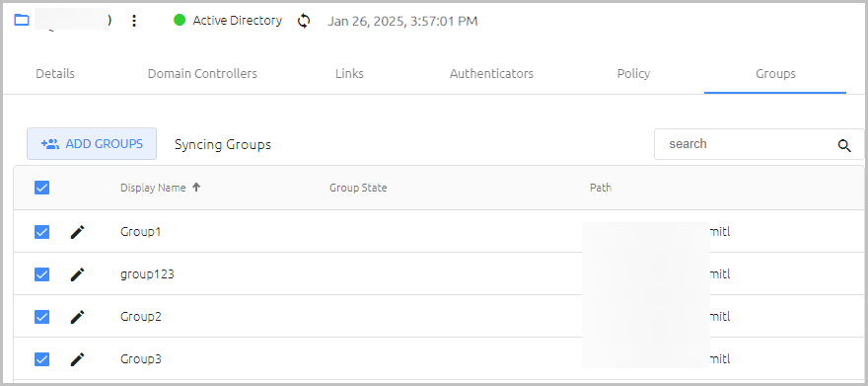The image size is (868, 386).
Task: Click the ADD GROUPS button
Action: [92, 144]
